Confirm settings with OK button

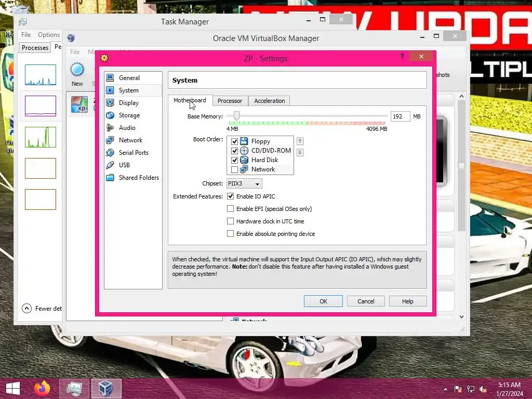(323, 301)
